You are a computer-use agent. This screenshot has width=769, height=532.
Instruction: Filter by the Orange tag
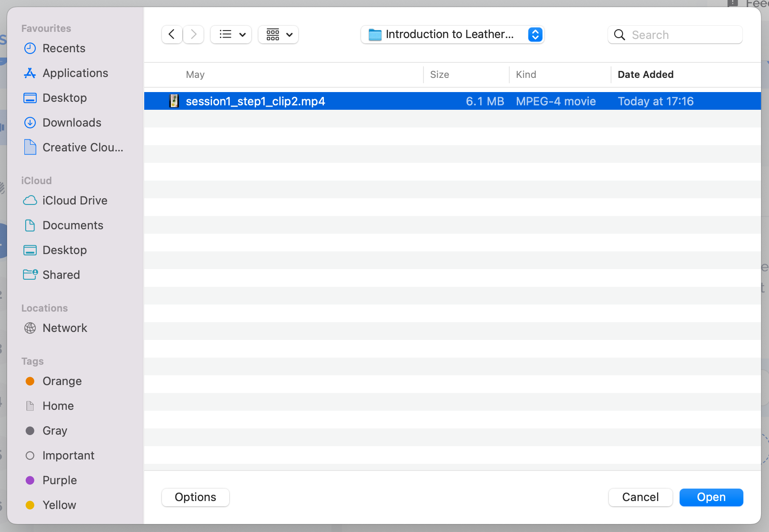(62, 381)
